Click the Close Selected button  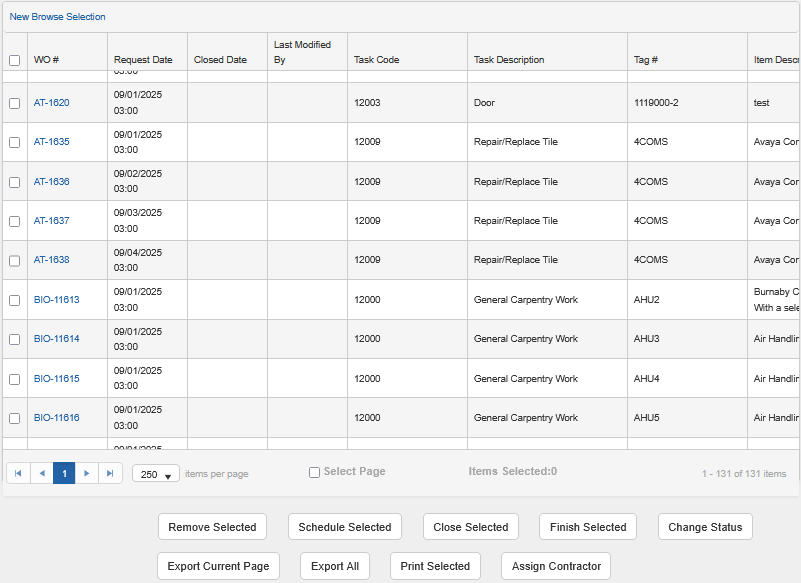470,526
